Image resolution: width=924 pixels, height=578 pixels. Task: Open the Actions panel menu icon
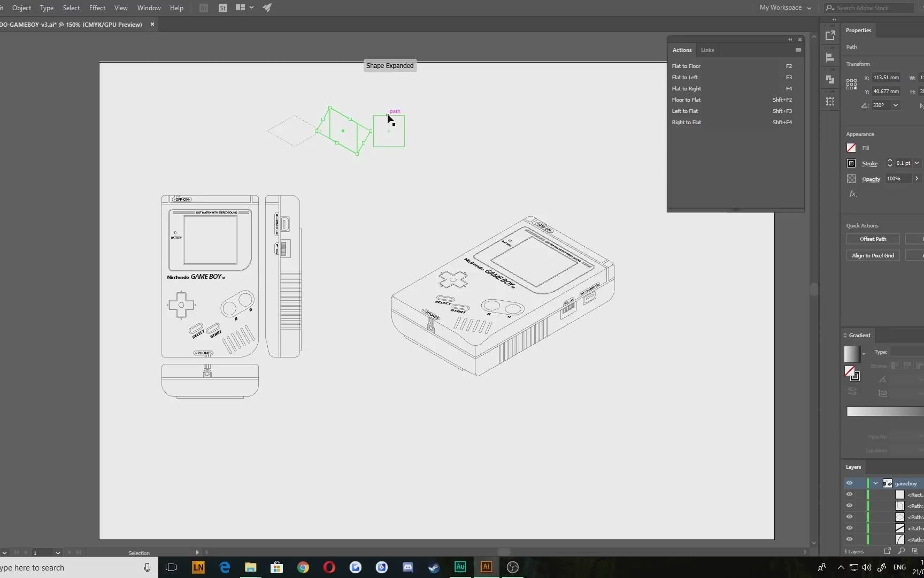coord(798,50)
